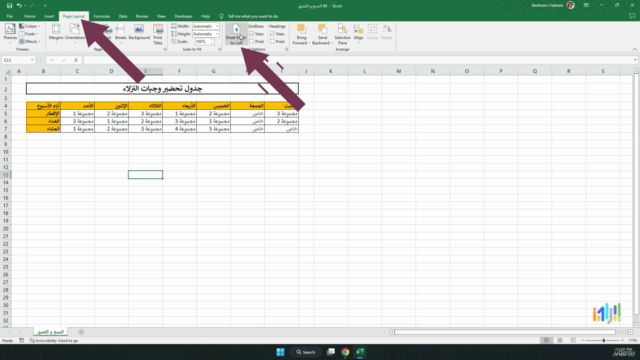The width and height of the screenshot is (640, 360).
Task: Click the Group objects button
Action: (372, 33)
